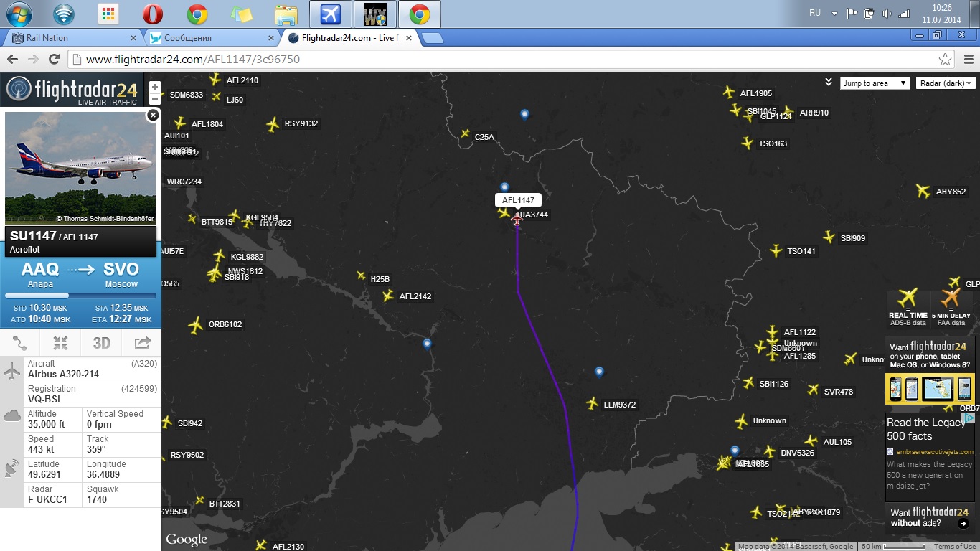
Task: Zoom out the map with minus button
Action: coord(155,99)
